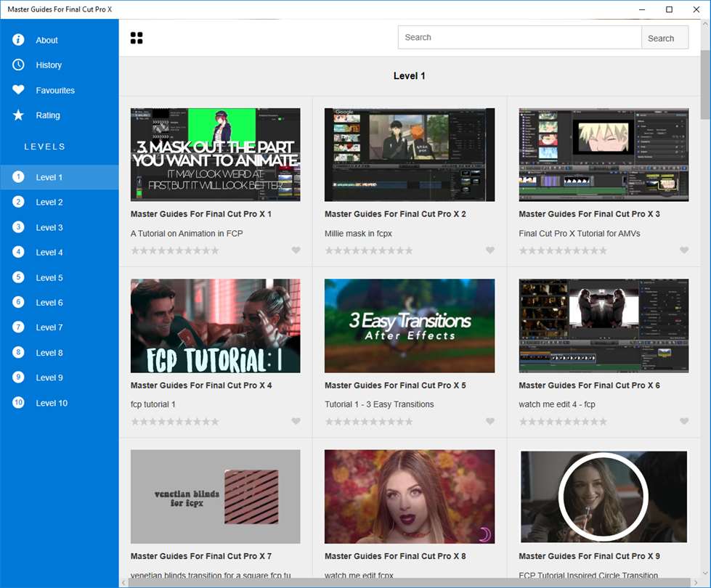The image size is (711, 588).
Task: Open title Master Guides For Final Cut Pro X 3
Action: point(589,214)
